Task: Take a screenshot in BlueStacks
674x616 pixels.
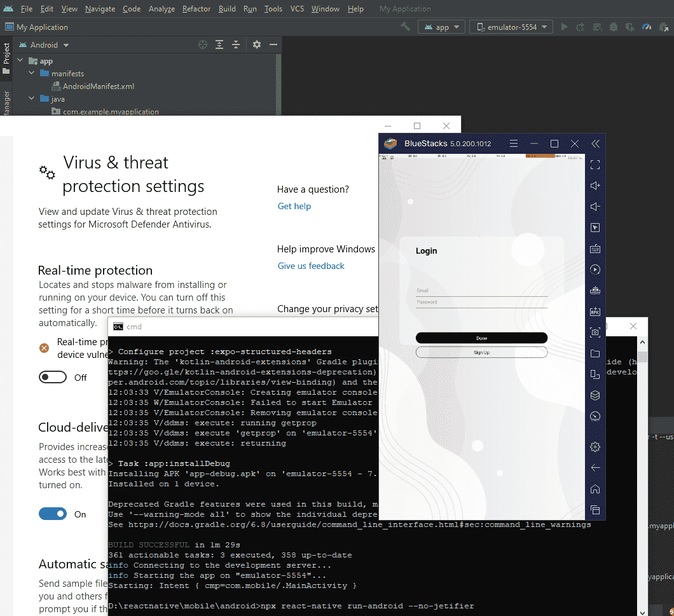Action: pyautogui.click(x=595, y=332)
